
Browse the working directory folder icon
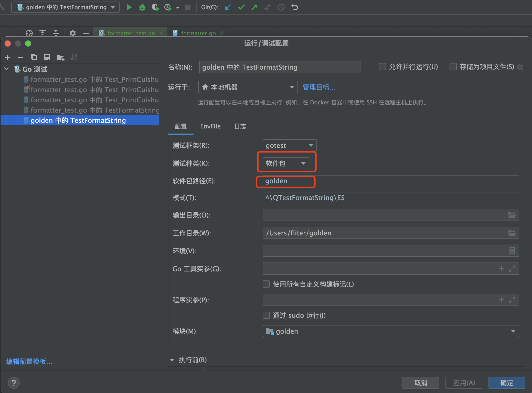pyautogui.click(x=512, y=233)
